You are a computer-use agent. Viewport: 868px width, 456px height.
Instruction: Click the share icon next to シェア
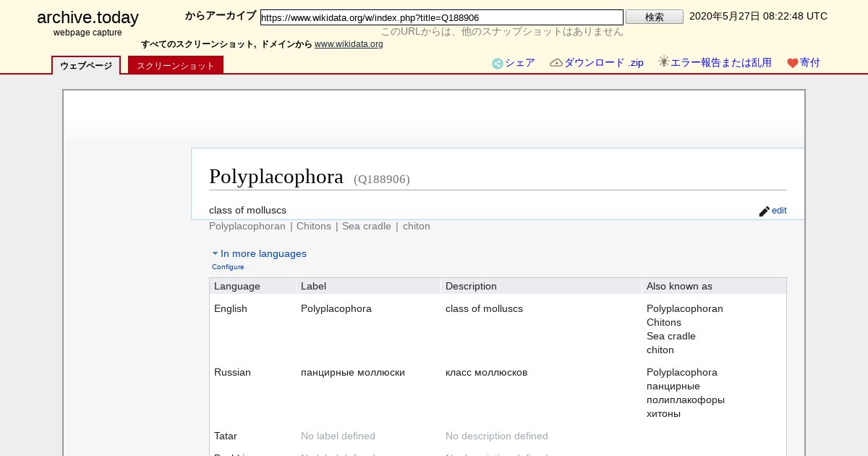click(x=498, y=64)
